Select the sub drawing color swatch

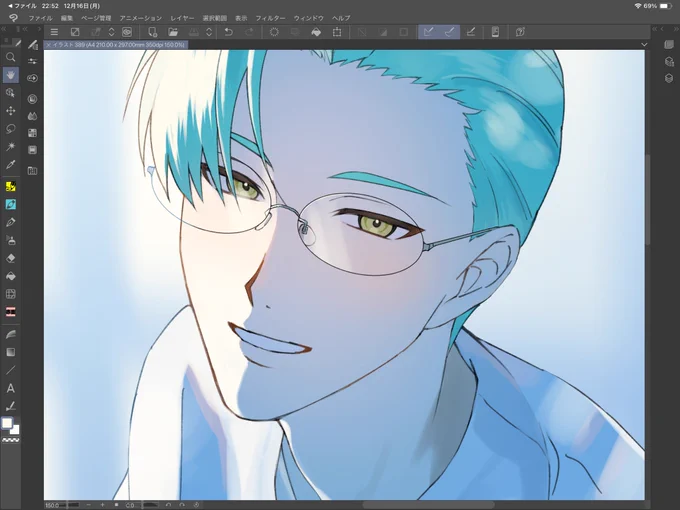coord(15,429)
